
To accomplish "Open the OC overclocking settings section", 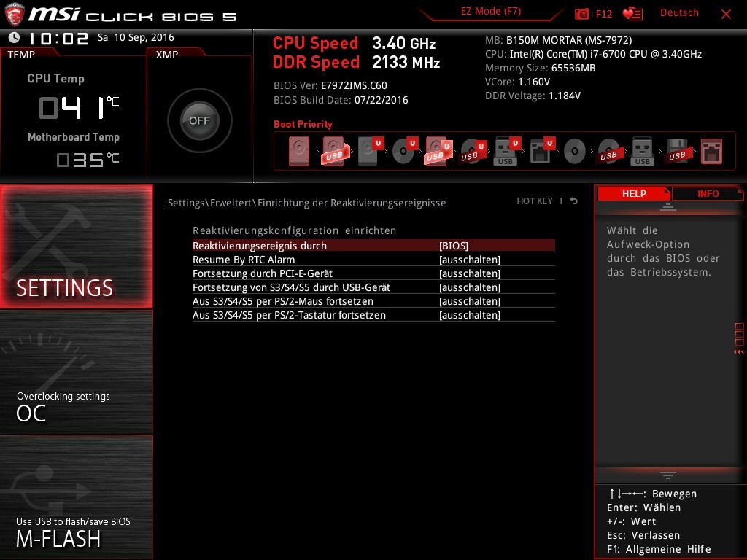I will click(x=77, y=373).
